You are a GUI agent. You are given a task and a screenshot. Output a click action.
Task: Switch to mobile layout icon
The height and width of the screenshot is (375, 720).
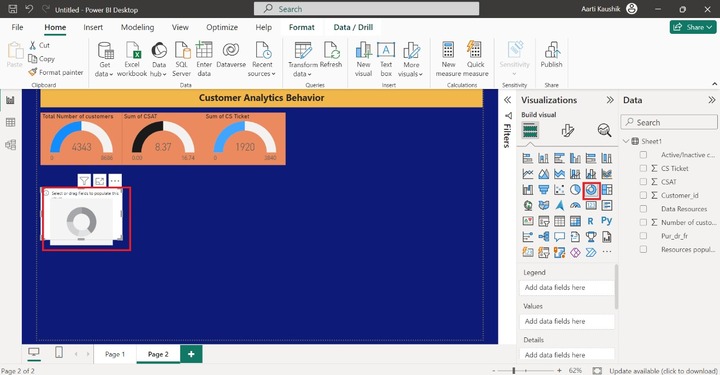59,353
